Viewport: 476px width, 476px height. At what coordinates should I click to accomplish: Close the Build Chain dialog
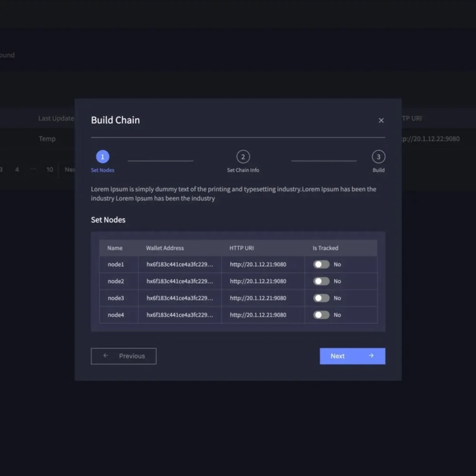click(x=381, y=120)
